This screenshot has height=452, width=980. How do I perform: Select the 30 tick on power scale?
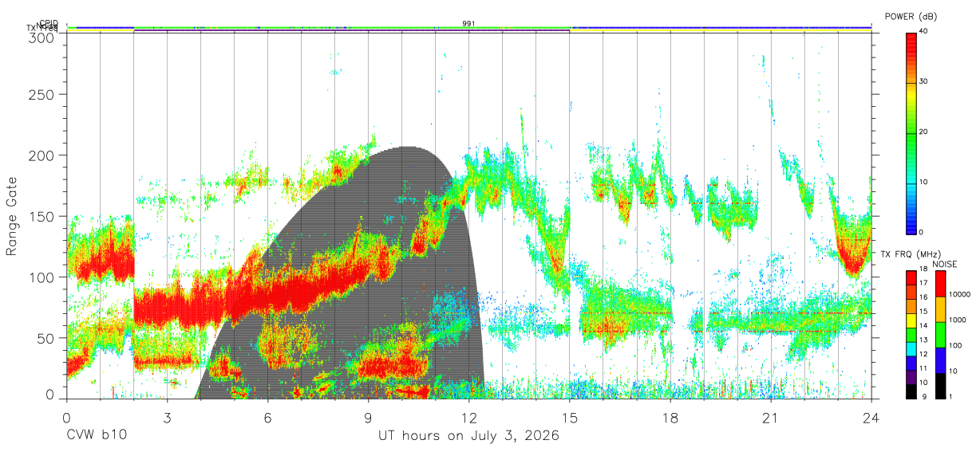924,82
